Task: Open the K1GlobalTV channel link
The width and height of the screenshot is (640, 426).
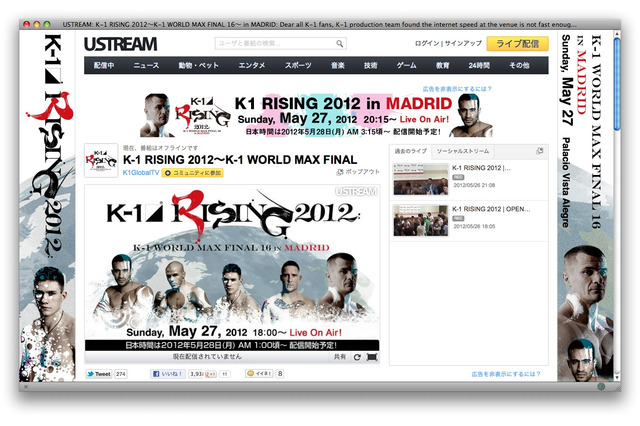Action: pos(141,173)
